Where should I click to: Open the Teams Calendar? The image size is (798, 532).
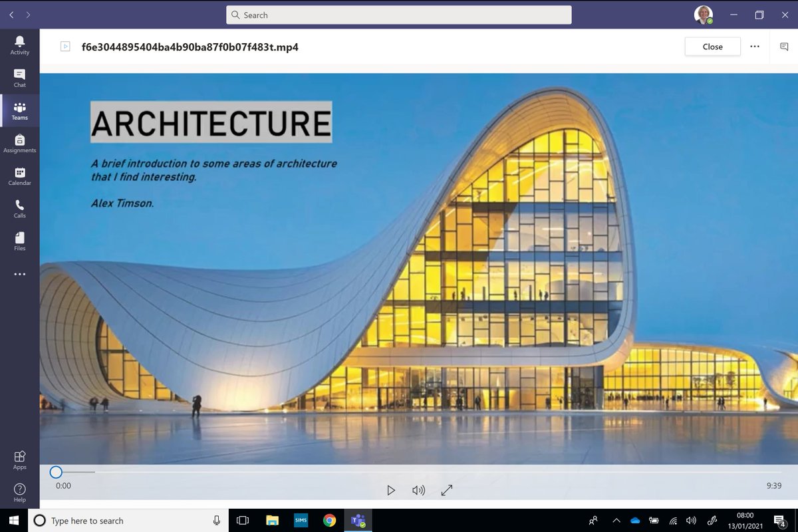click(x=19, y=175)
